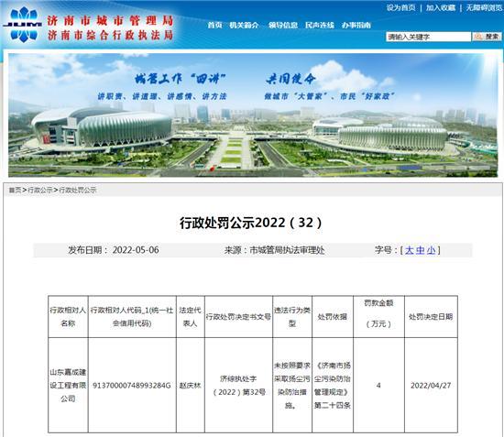Click the 法定代表人 column header
This screenshot has width=504, height=437.
(190, 317)
